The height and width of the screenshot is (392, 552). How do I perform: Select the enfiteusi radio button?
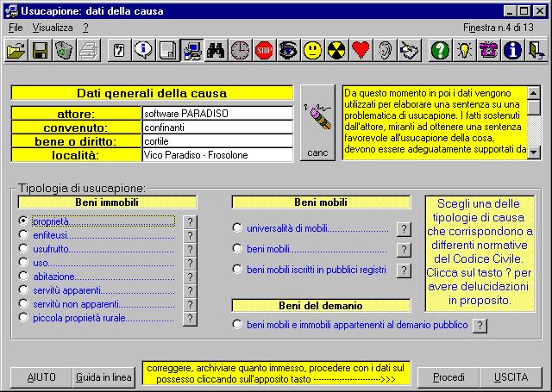(23, 235)
